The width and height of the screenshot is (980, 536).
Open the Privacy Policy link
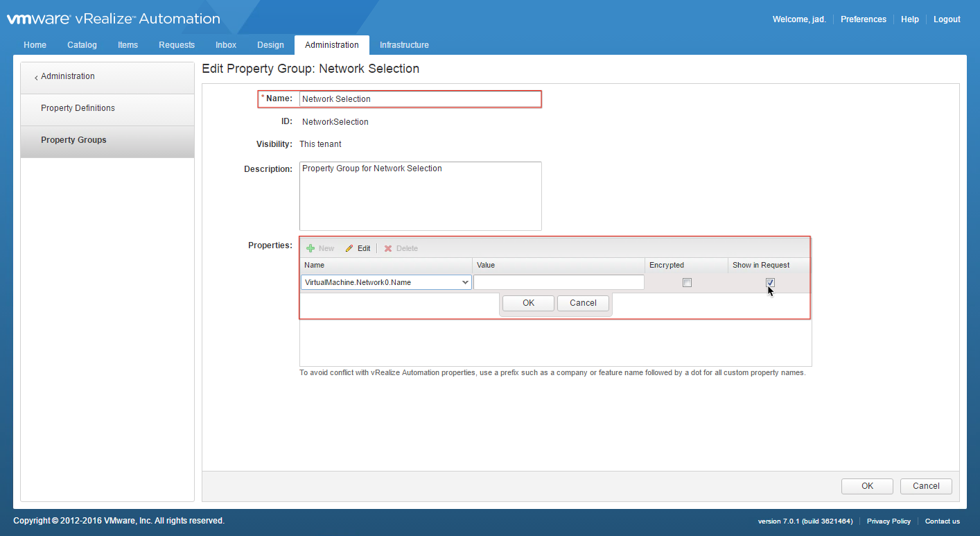(889, 521)
